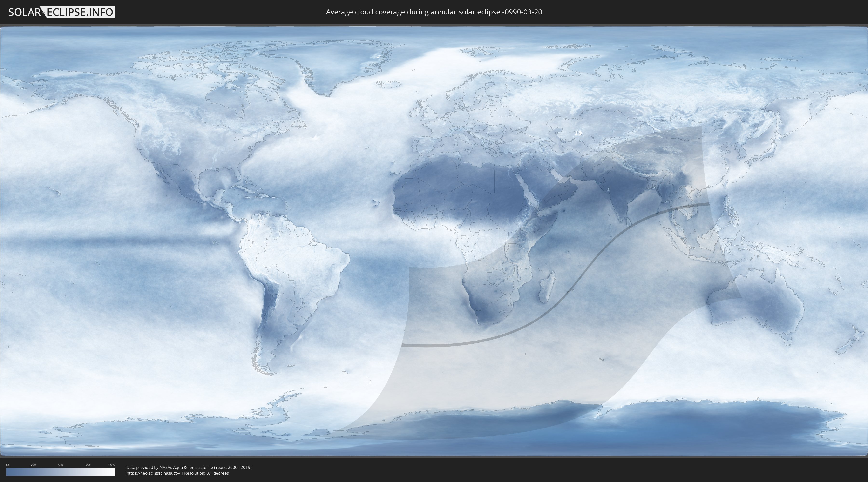Click the '25%' legend label
This screenshot has height=482, width=868.
[33, 465]
